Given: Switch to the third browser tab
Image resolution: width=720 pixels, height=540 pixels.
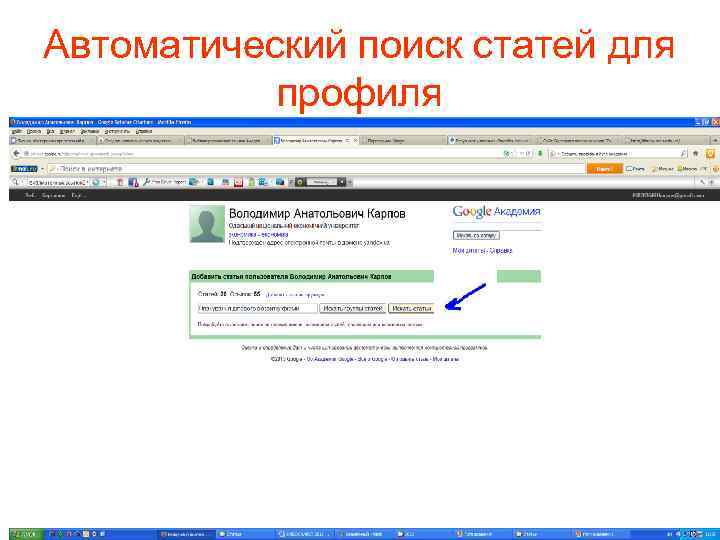Looking at the screenshot, I should (227, 140).
